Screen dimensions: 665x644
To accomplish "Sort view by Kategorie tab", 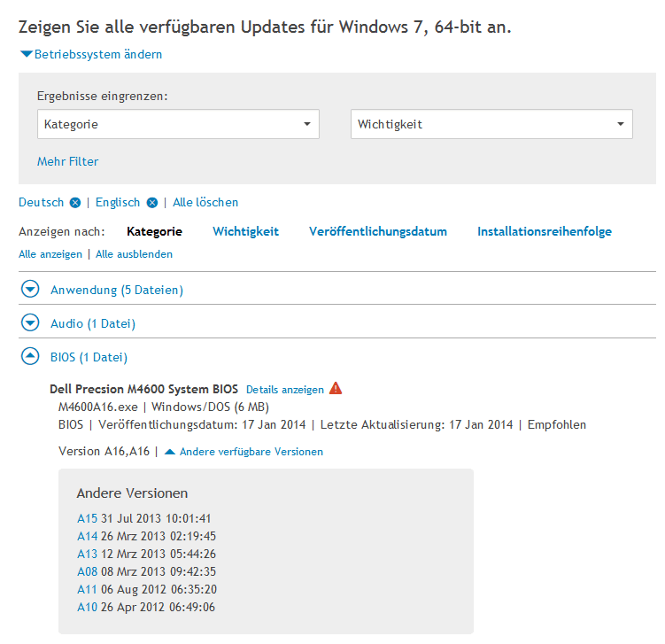I will [154, 231].
